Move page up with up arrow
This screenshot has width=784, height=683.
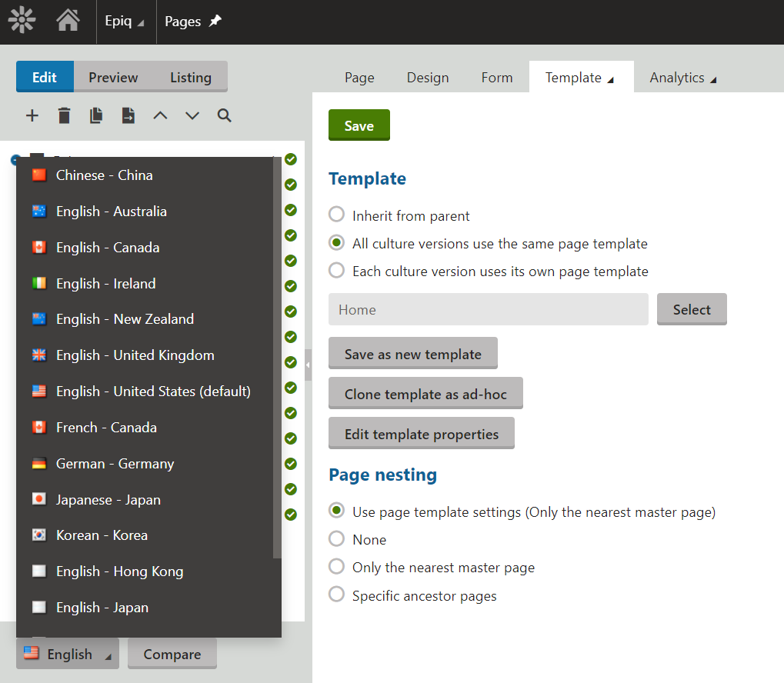[x=160, y=115]
